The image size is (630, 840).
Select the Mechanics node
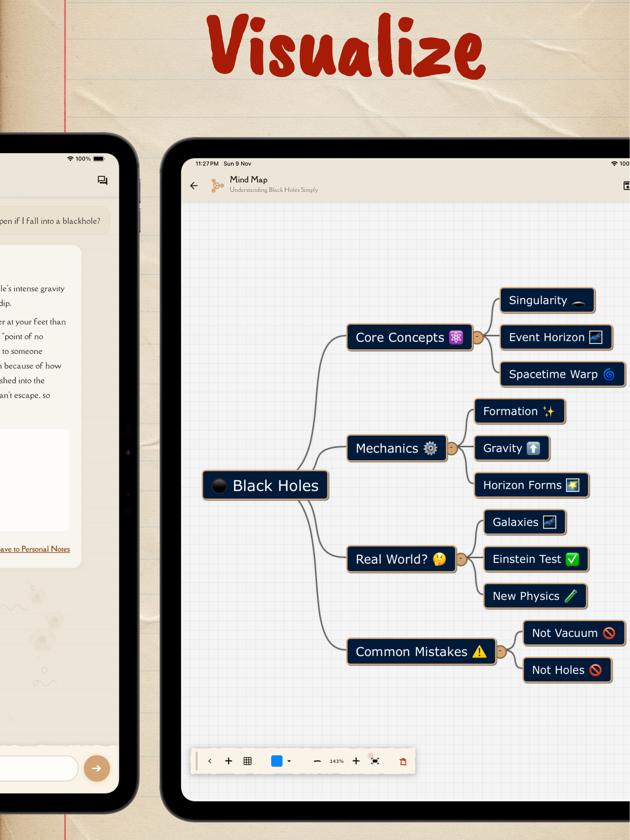click(397, 448)
